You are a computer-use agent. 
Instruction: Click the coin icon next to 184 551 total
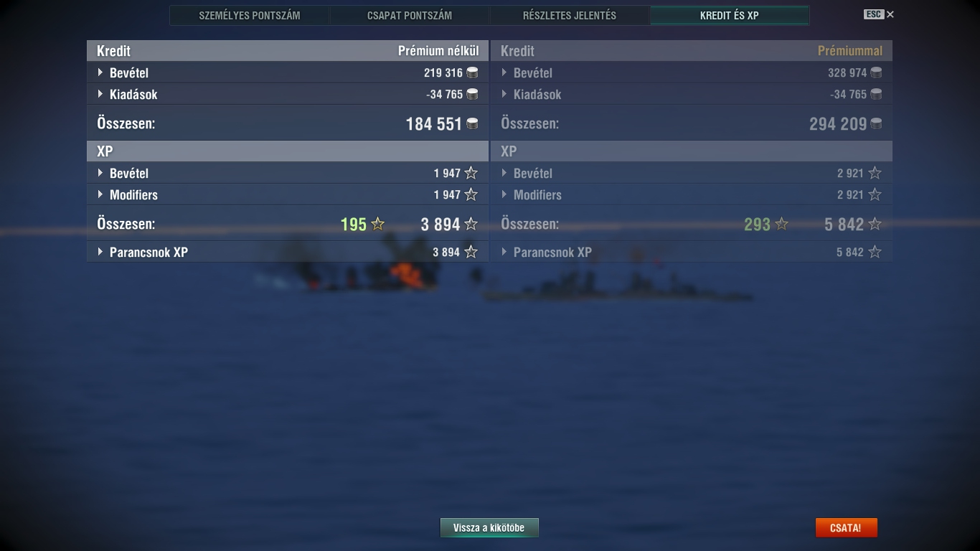[472, 123]
